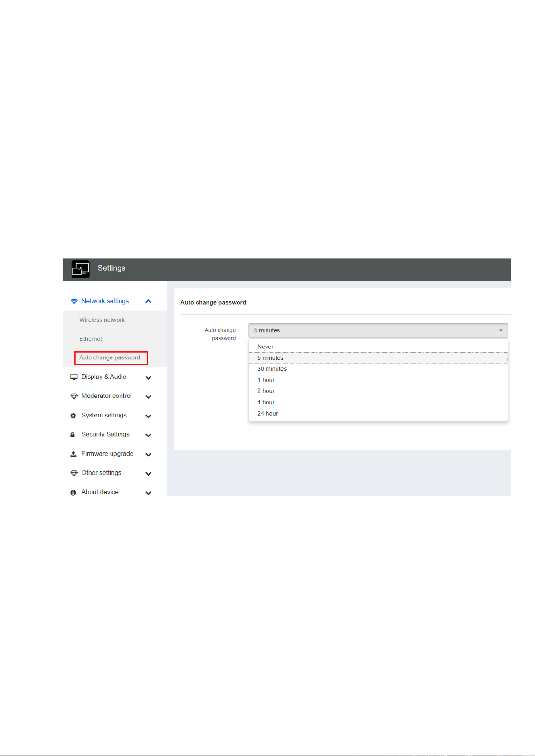Click the Network settings label

[105, 301]
